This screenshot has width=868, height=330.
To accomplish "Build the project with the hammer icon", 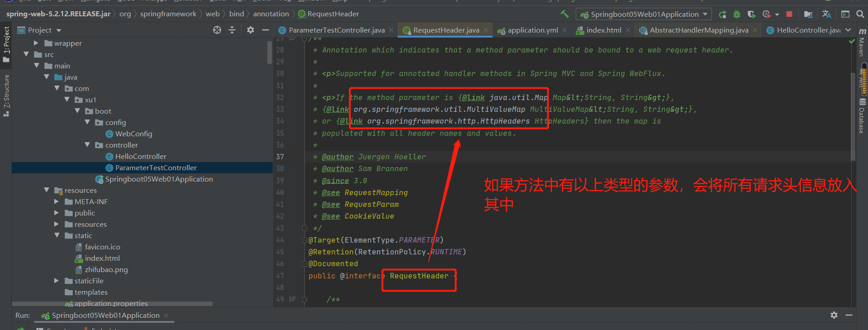I will (x=564, y=14).
